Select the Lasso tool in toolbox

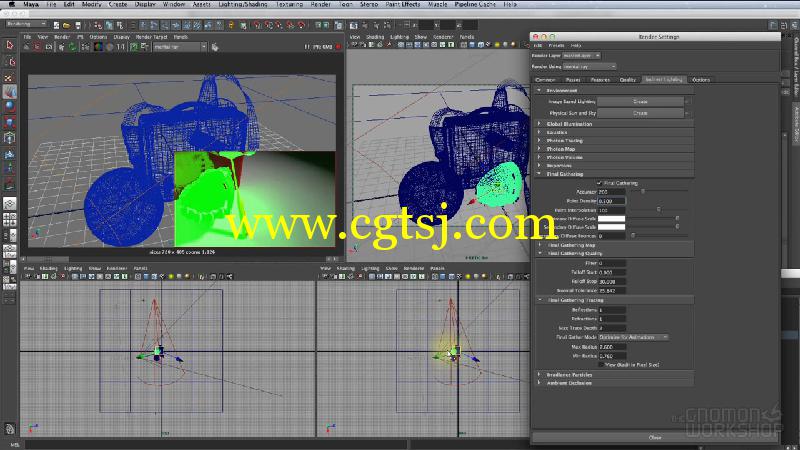tap(10, 62)
